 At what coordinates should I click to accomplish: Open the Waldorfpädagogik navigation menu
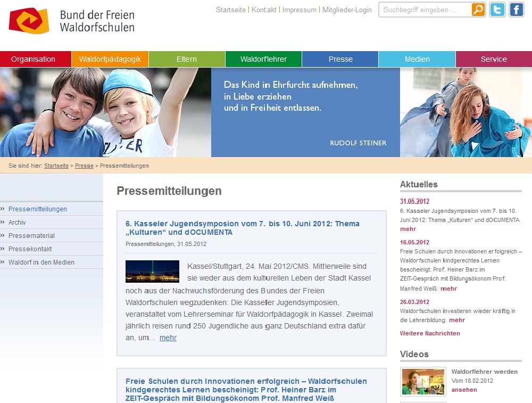tap(110, 59)
